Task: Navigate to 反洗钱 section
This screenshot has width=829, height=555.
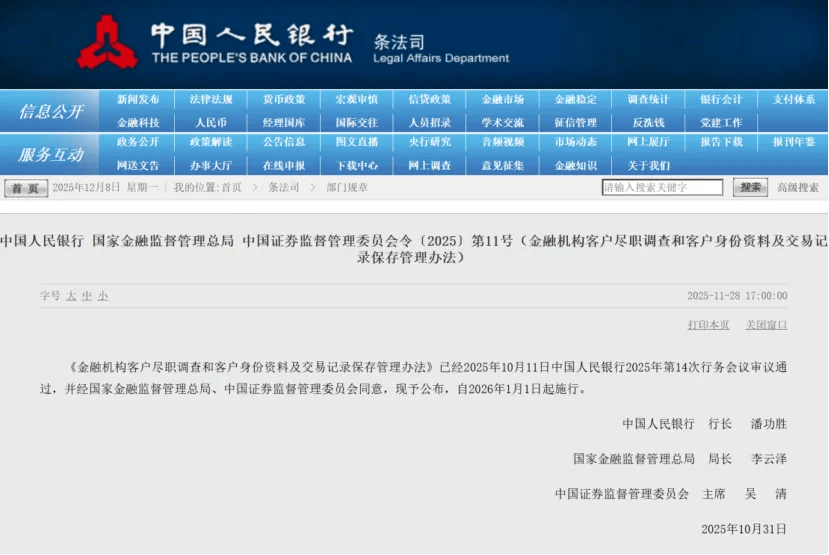Action: [648, 122]
